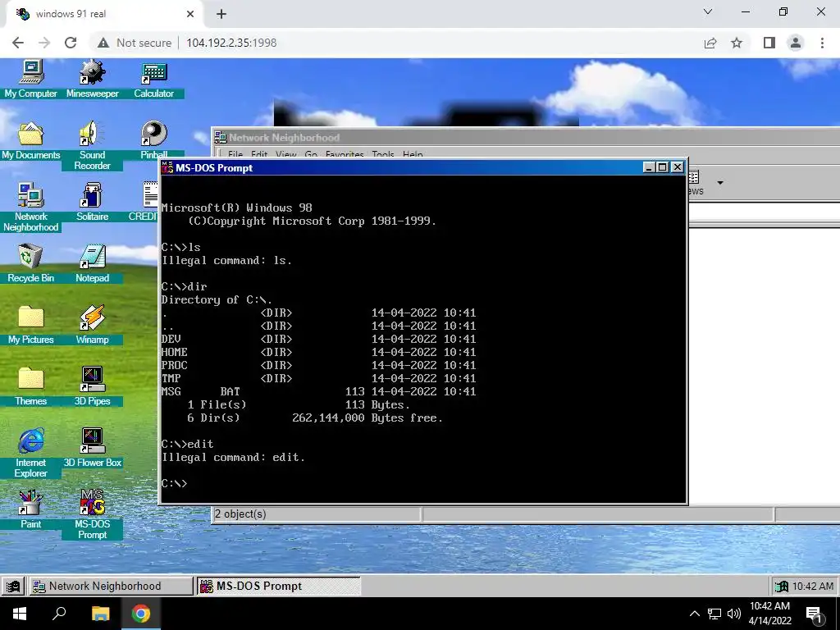
Task: Launch Minesweeper from the desktop
Action: [x=92, y=79]
